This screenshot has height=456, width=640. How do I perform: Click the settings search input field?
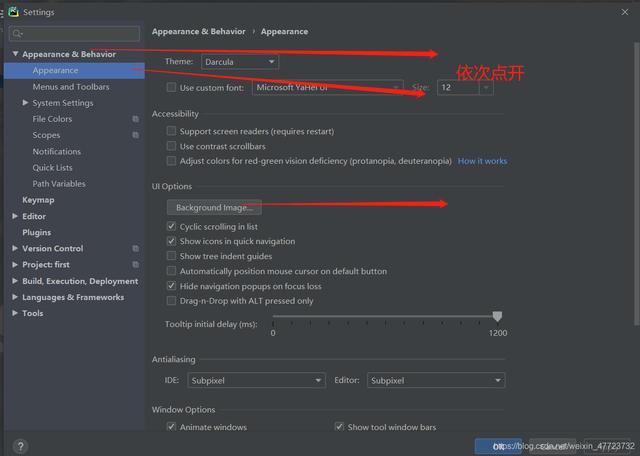click(x=80, y=34)
